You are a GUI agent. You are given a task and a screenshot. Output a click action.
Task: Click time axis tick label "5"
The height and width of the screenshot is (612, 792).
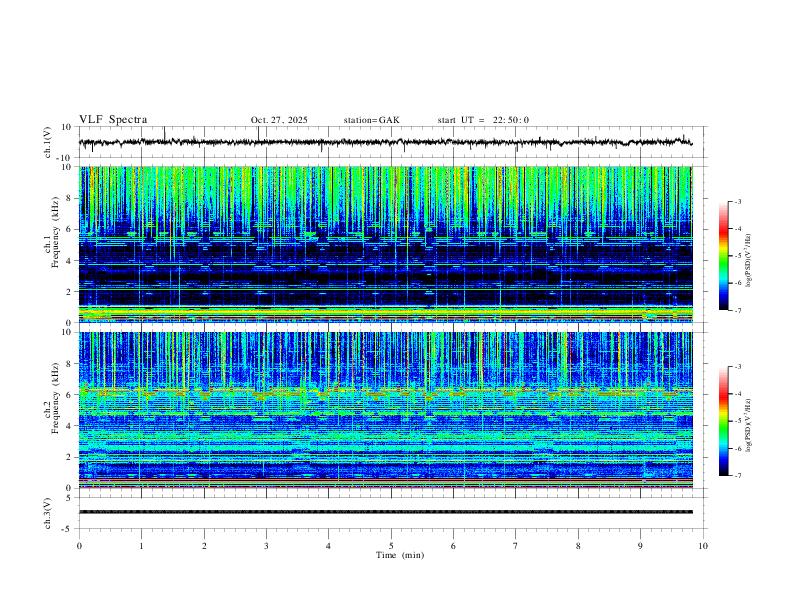click(391, 546)
